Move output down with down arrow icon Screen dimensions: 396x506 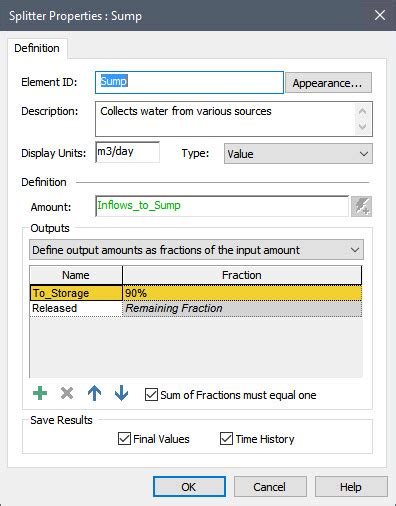(x=121, y=393)
